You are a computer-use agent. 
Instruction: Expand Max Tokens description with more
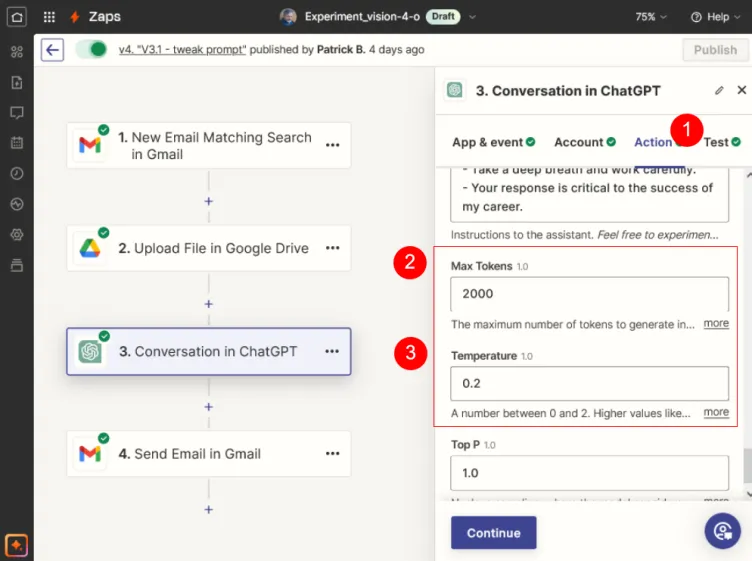coord(716,324)
